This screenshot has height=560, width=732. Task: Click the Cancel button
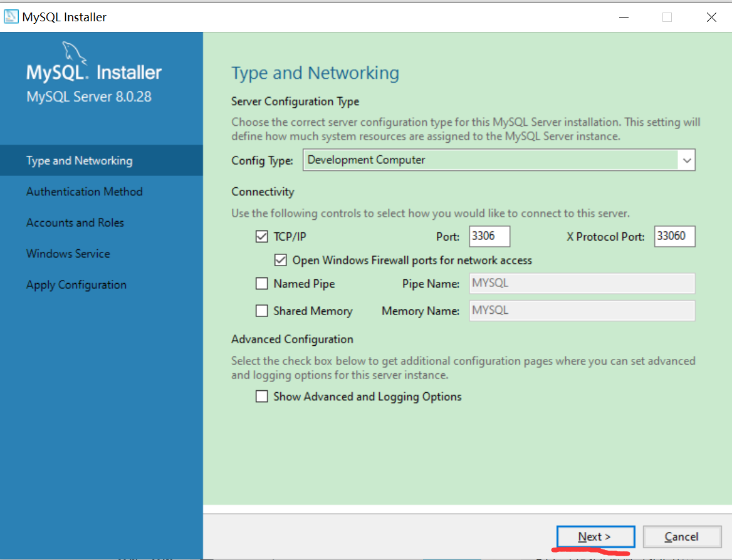coord(682,537)
